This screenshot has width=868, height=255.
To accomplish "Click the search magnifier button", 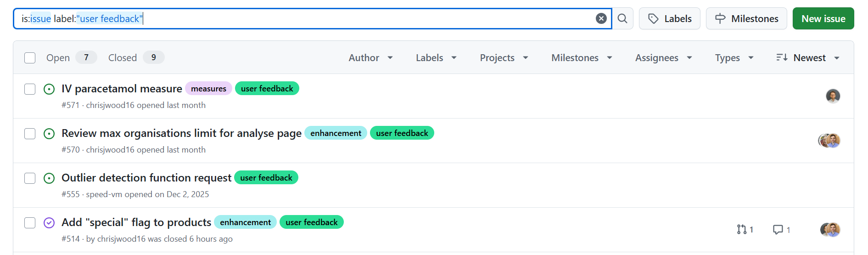I will tap(622, 18).
